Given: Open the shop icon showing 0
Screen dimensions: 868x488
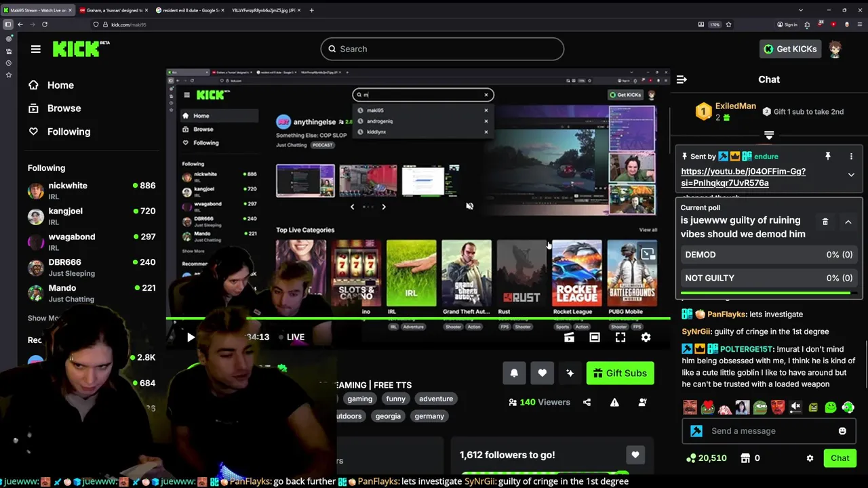Looking at the screenshot, I should (751, 458).
